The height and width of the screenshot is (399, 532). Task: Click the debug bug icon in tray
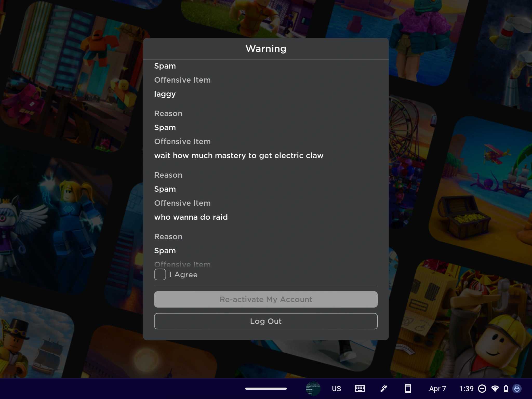[517, 389]
